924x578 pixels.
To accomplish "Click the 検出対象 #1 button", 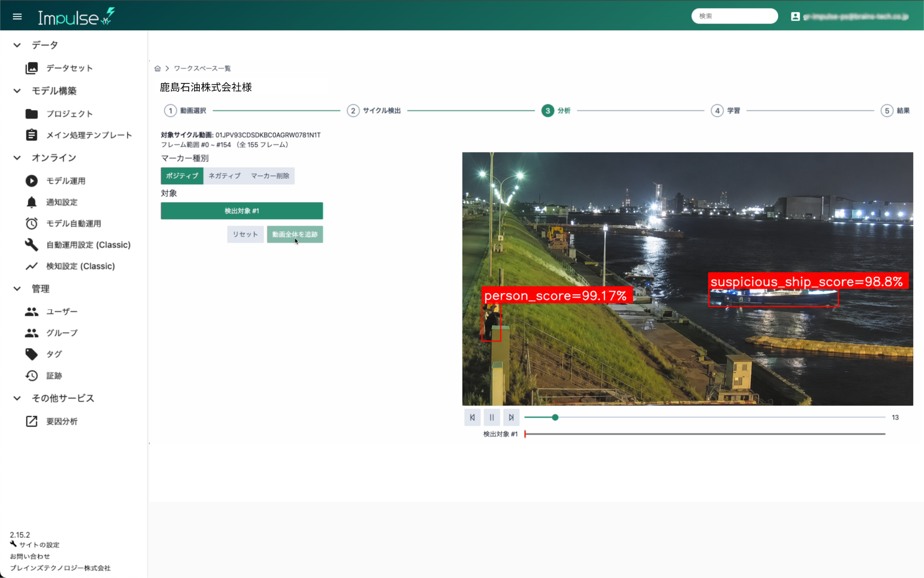I will 242,211.
